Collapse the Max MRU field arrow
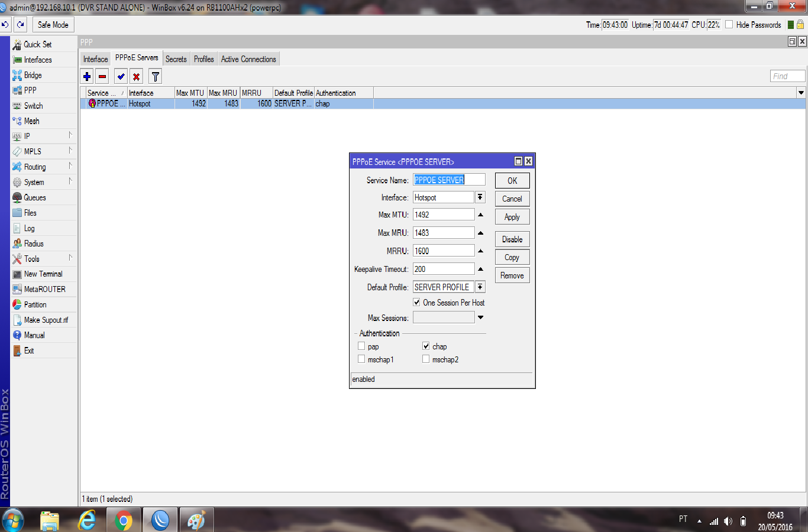 [x=480, y=233]
